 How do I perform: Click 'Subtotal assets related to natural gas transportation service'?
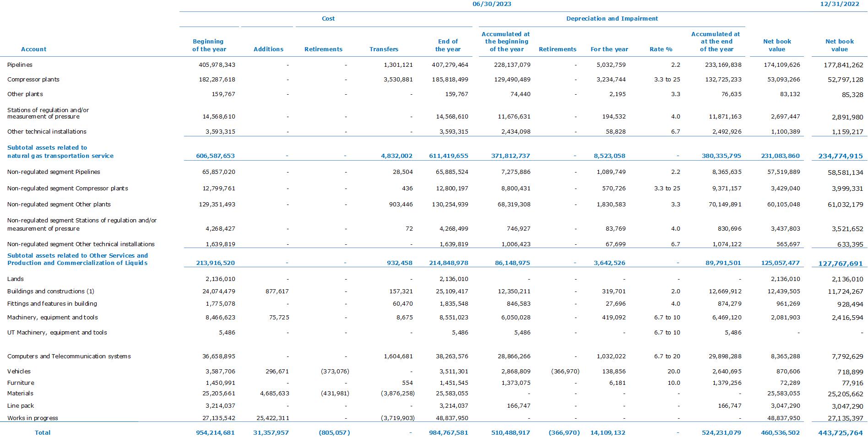(60, 152)
